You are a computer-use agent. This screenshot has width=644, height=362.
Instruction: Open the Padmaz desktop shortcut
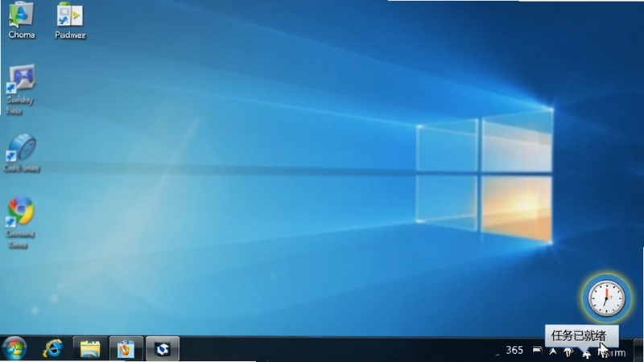pyautogui.click(x=70, y=21)
